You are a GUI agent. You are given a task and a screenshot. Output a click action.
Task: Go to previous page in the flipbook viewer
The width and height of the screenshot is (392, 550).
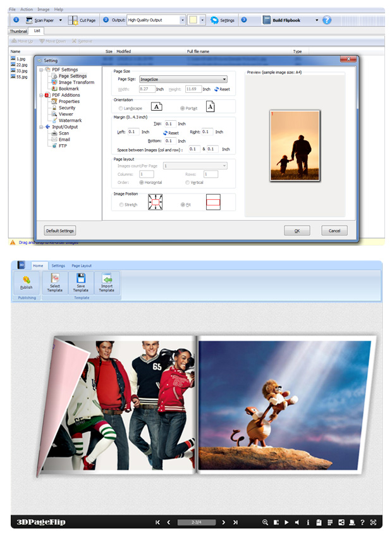[x=169, y=522]
